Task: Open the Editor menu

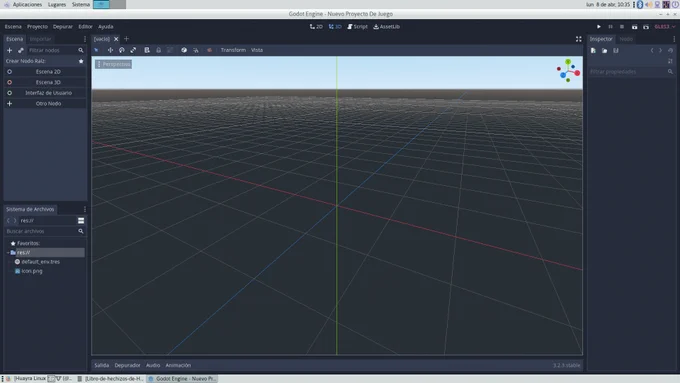Action: pos(85,26)
